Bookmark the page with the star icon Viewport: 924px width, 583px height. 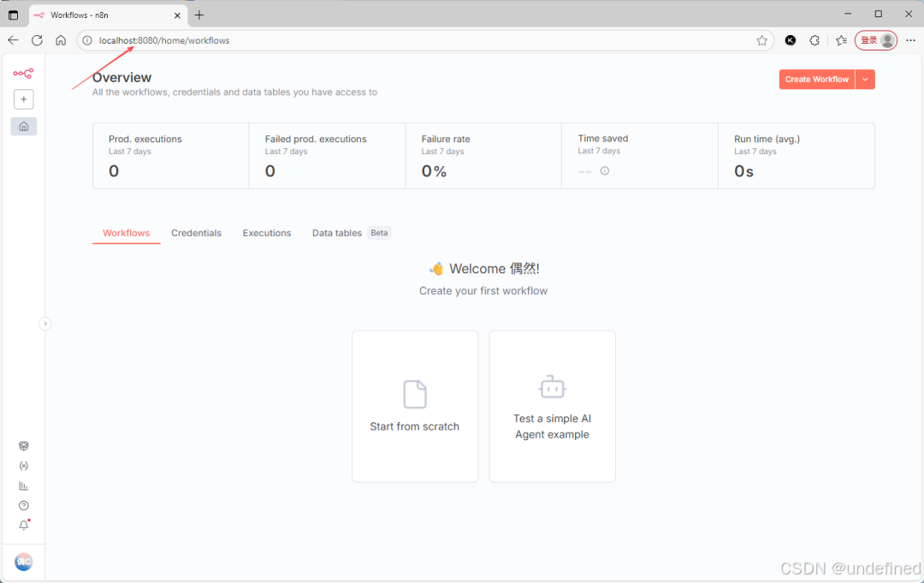762,40
